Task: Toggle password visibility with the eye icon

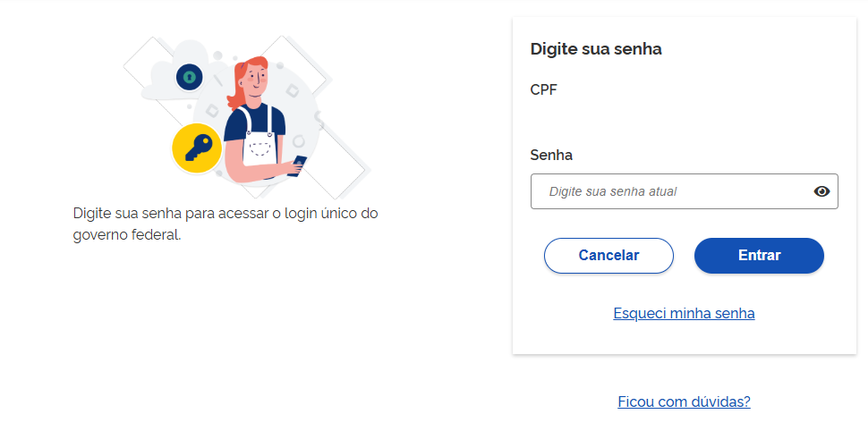Action: coord(821,191)
